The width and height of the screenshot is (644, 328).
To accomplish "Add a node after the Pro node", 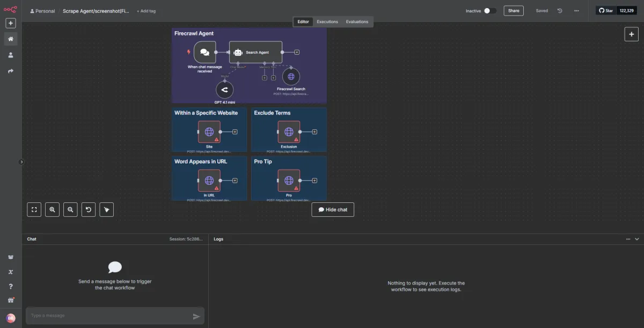I will click(314, 180).
